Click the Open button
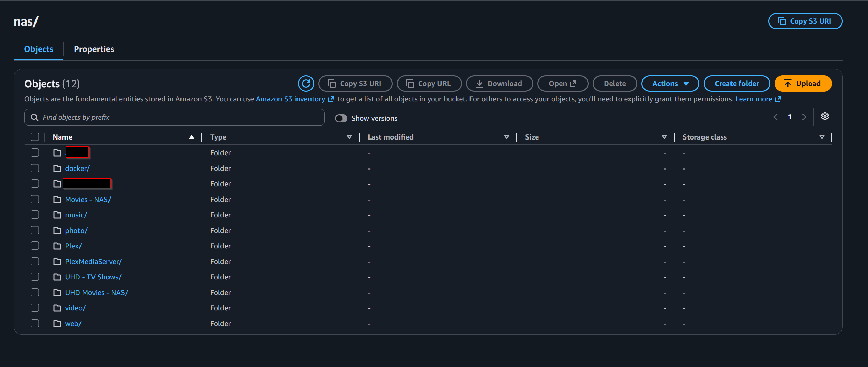The width and height of the screenshot is (868, 367). point(563,84)
